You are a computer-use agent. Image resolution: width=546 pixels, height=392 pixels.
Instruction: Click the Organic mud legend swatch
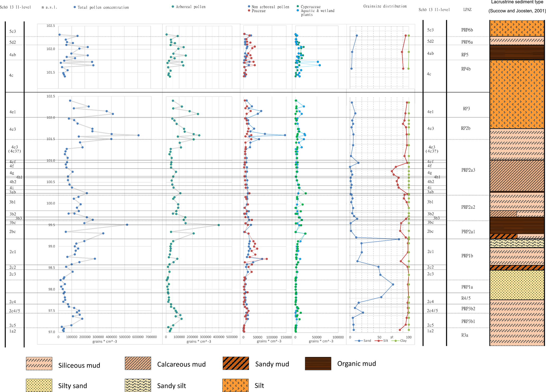click(318, 363)
